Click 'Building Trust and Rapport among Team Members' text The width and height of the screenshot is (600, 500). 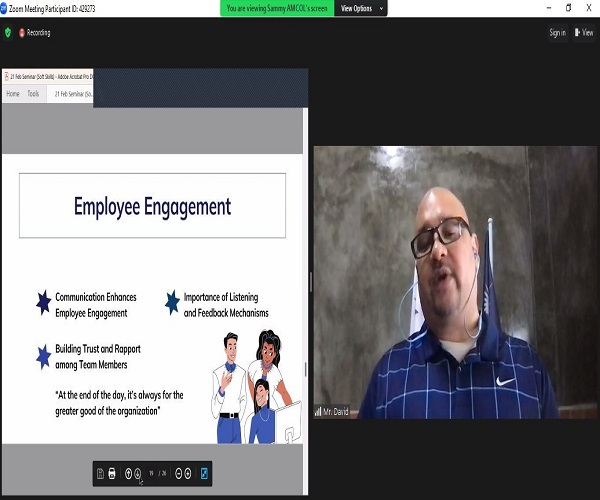(x=98, y=357)
